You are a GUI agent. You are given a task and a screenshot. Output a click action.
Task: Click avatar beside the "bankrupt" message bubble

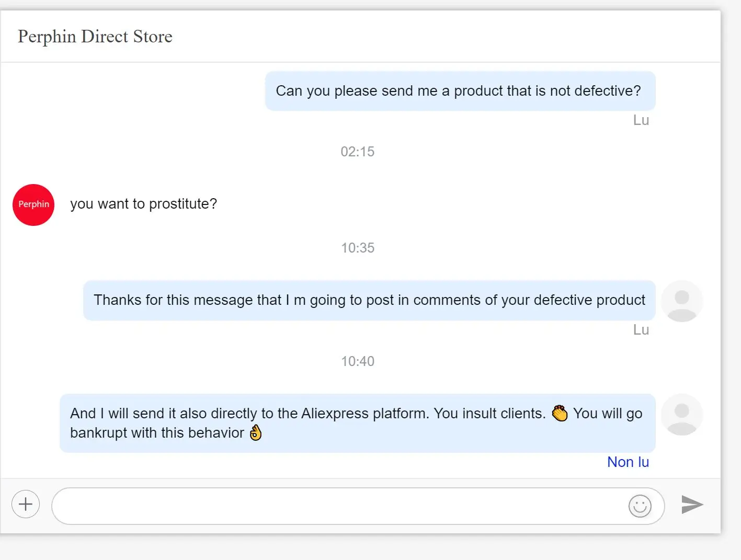(x=681, y=415)
